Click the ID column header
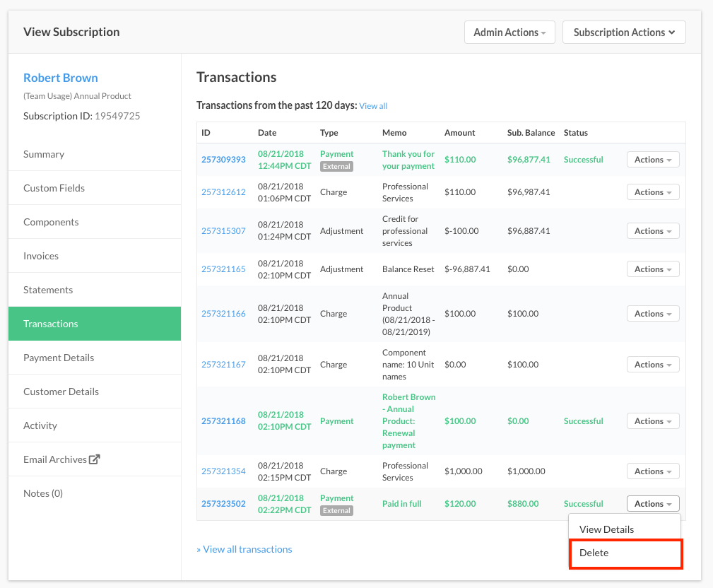713x588 pixels. (206, 133)
